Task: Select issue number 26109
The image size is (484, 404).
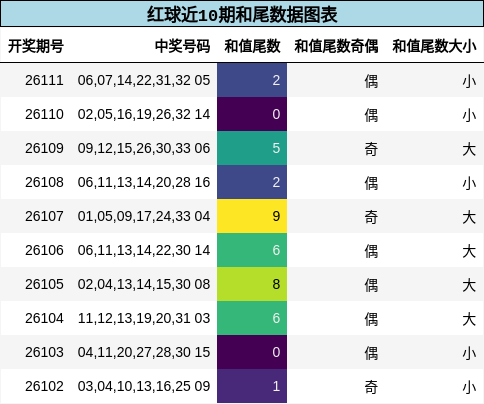Action: point(44,148)
